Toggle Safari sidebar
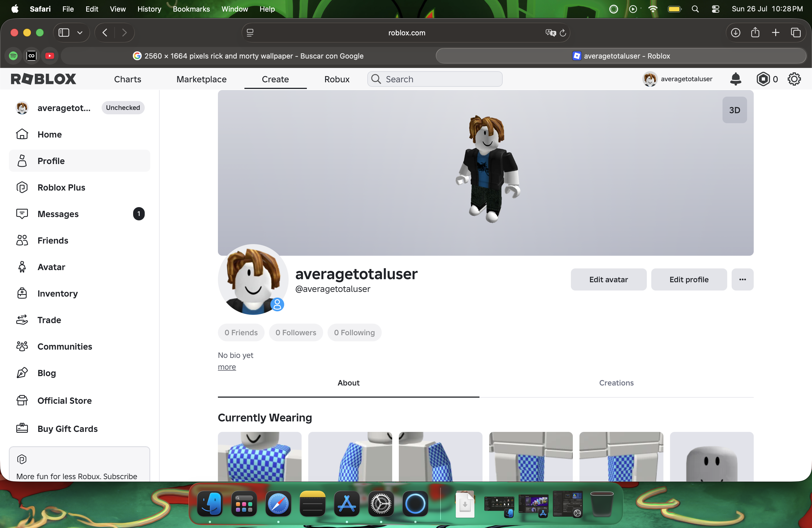 coord(64,33)
